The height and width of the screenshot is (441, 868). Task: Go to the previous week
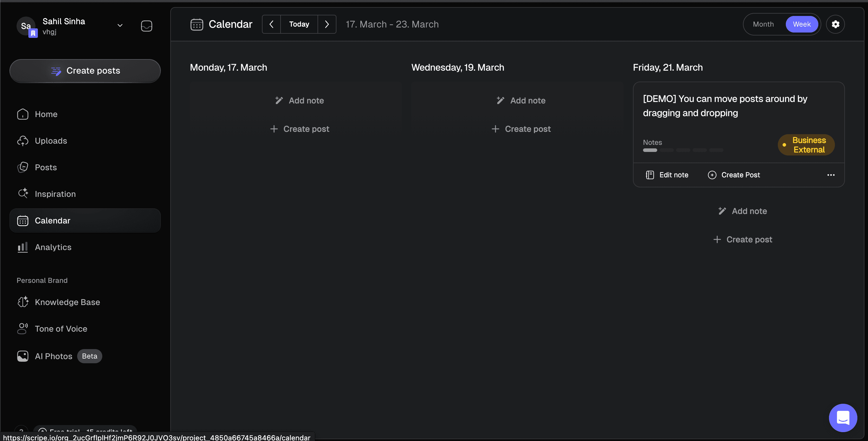[x=271, y=24]
